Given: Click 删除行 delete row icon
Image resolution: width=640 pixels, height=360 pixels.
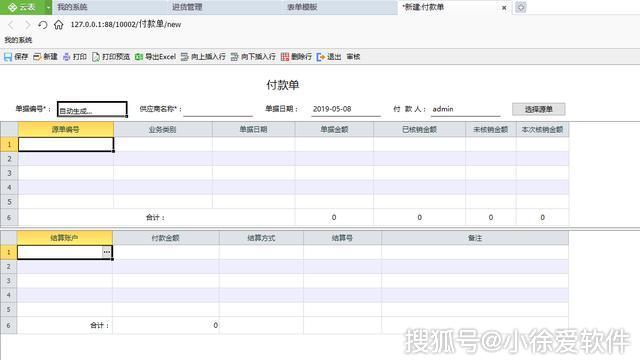Looking at the screenshot, I should (285, 57).
